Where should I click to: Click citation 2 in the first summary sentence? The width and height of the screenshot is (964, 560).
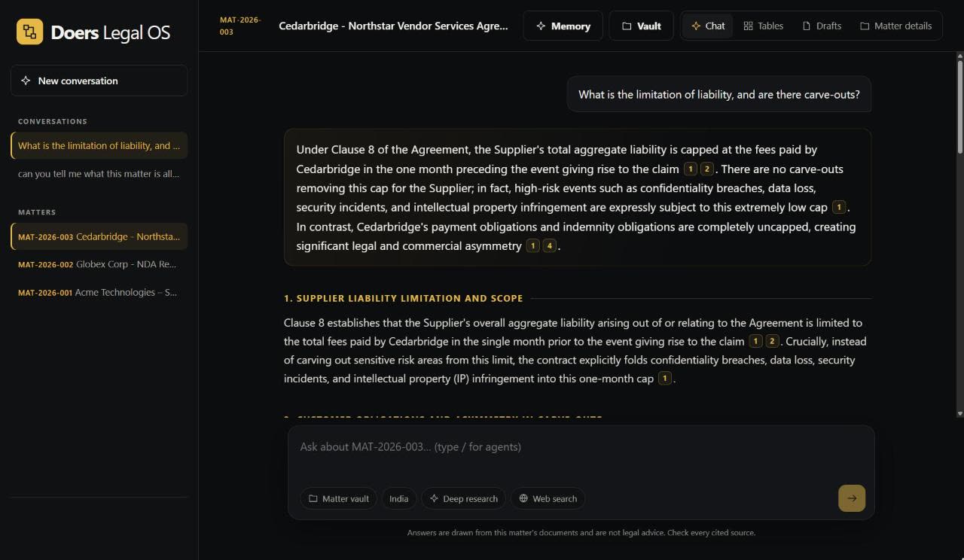coord(706,169)
